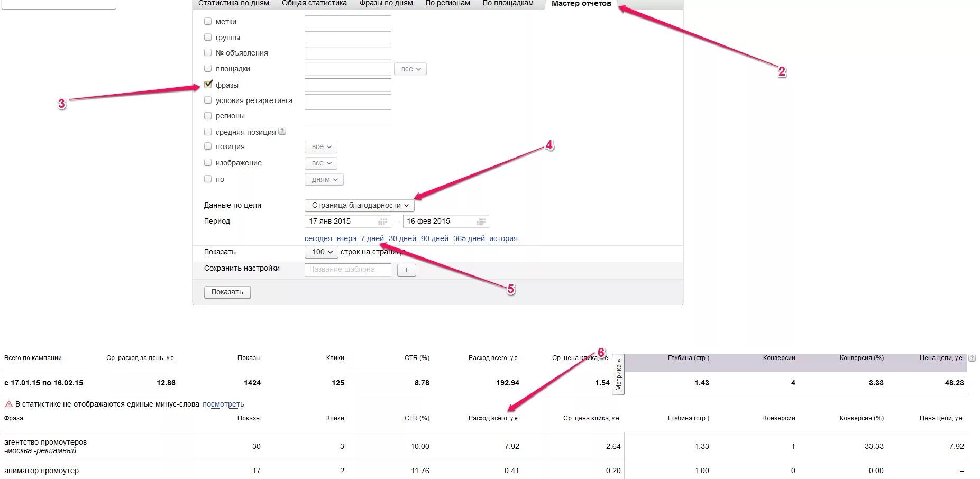Focus the Название шаблона input
The image size is (980, 479).
click(348, 270)
